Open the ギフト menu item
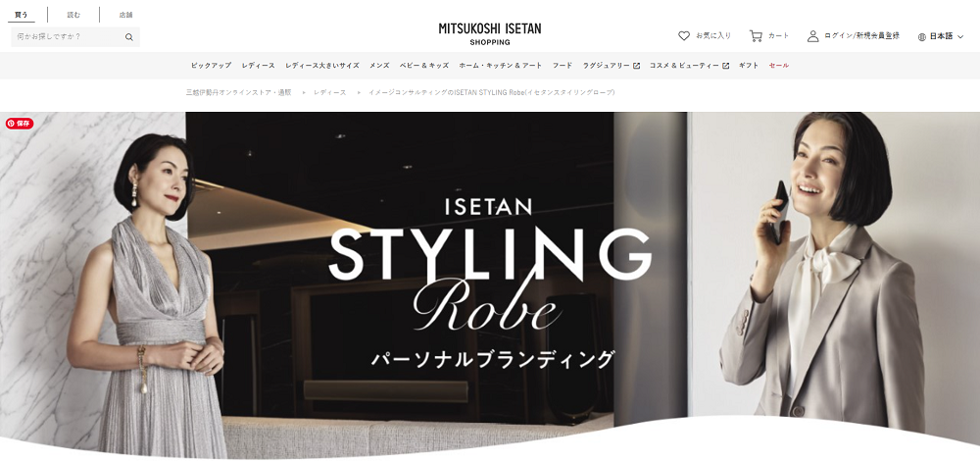 (748, 66)
